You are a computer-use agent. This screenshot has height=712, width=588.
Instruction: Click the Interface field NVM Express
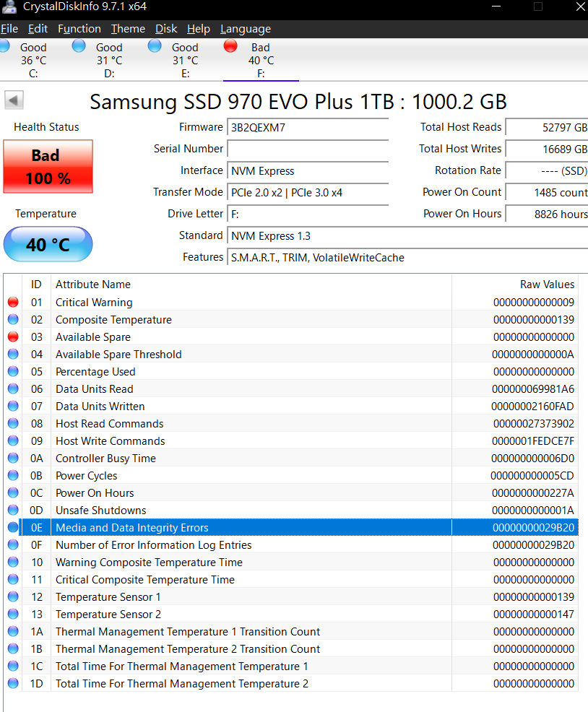(308, 170)
